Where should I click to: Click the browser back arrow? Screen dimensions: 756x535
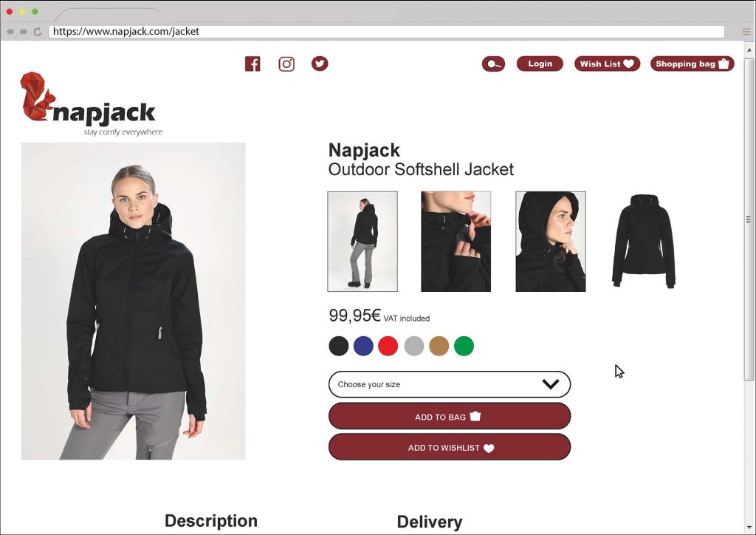10,31
